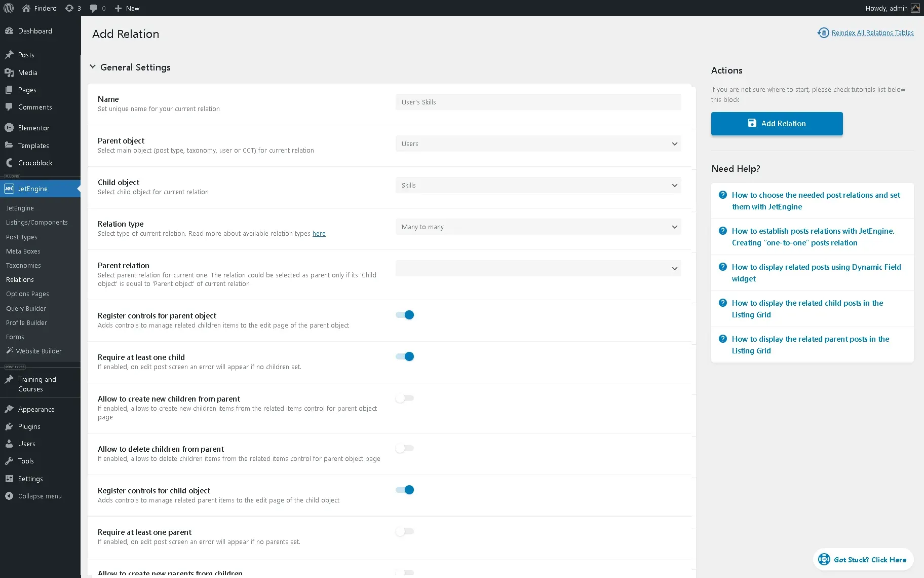Click the JetEngine logo icon

pyautogui.click(x=9, y=189)
